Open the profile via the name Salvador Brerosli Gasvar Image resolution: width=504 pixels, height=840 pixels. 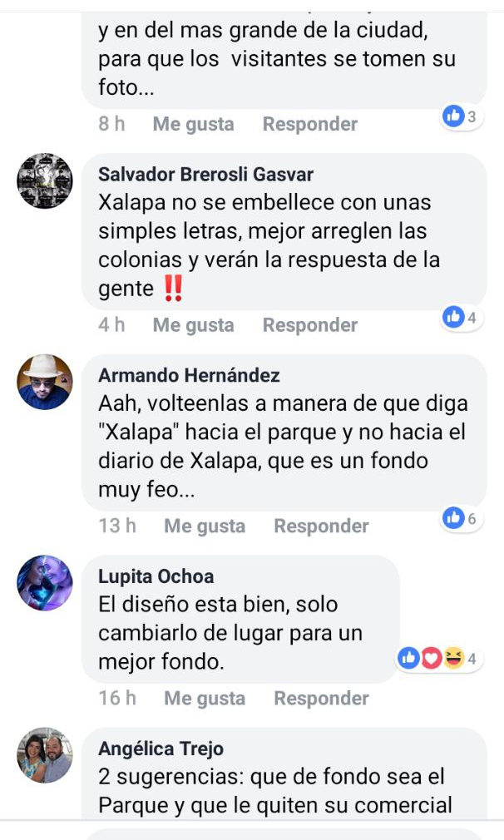coord(206,174)
